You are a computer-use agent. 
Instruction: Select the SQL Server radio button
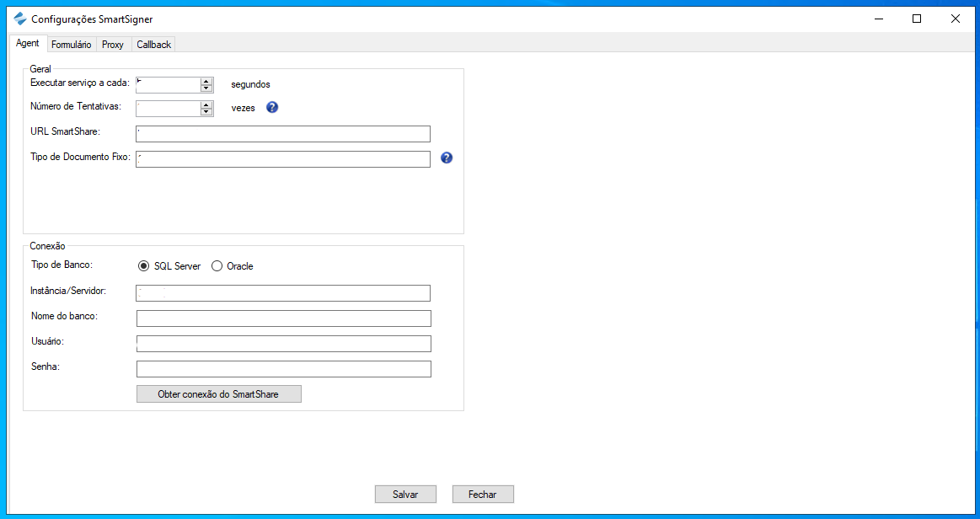pyautogui.click(x=144, y=266)
